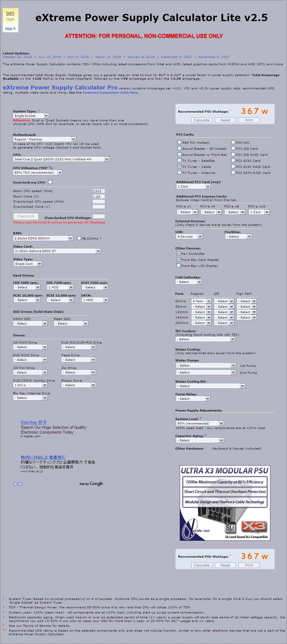The height and width of the screenshot is (644, 287).
Task: Check the PCI NIC checkbox
Action: tap(233, 142)
